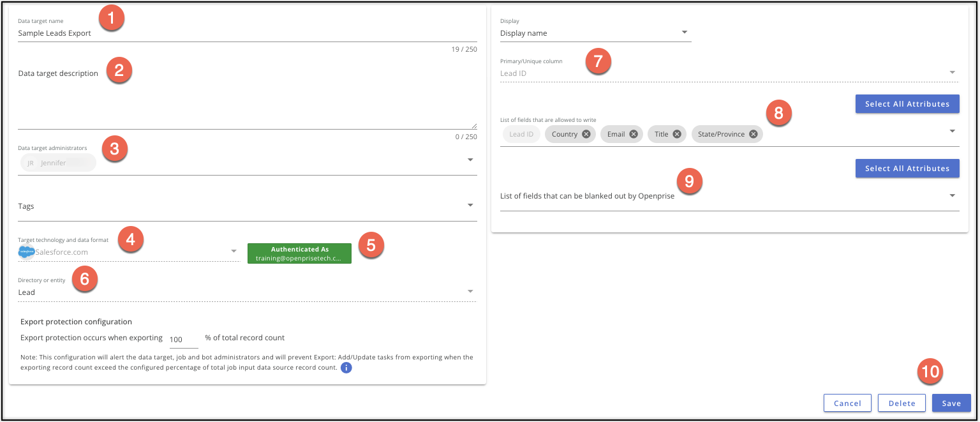Click the Lead ID field chip
The image size is (980, 422).
point(521,134)
